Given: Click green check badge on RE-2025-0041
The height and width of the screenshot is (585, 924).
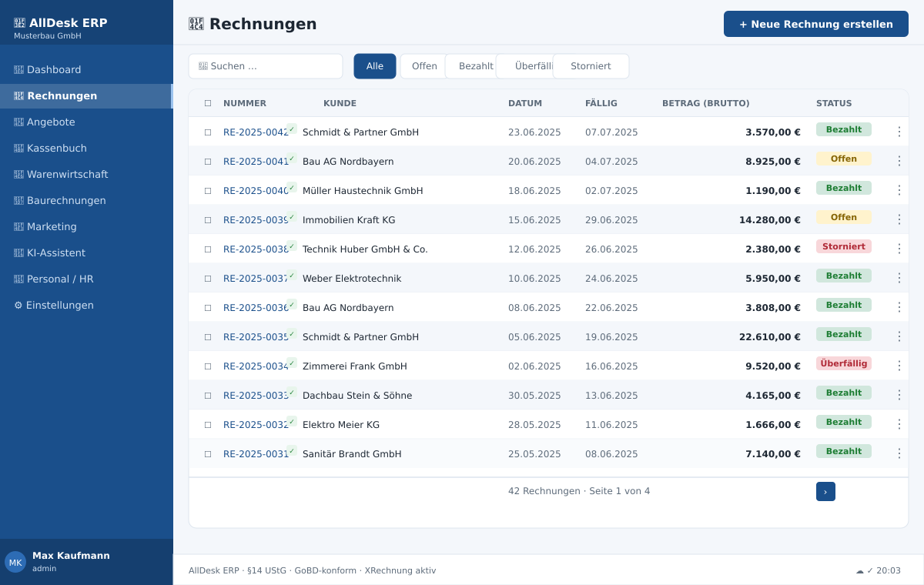Looking at the screenshot, I should [x=292, y=158].
